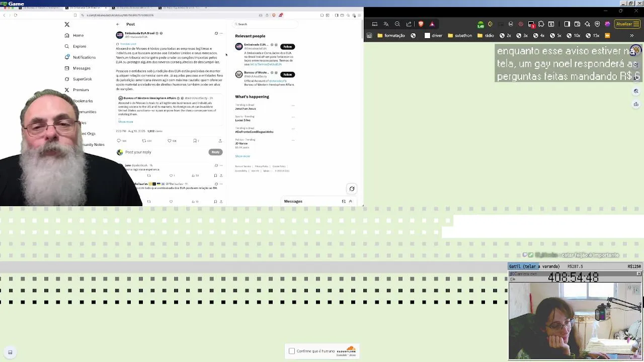Click the Brave Shields lion icon
The height and width of the screenshot is (362, 644).
[x=421, y=24]
